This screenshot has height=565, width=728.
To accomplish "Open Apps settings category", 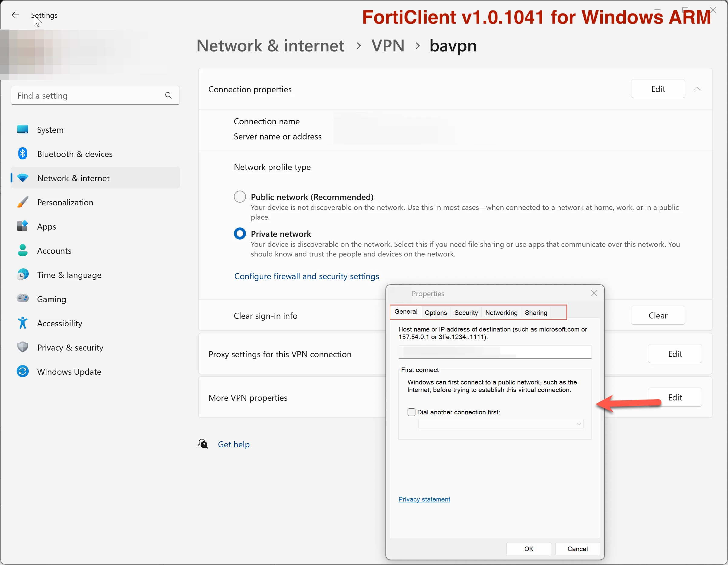I will (95, 226).
